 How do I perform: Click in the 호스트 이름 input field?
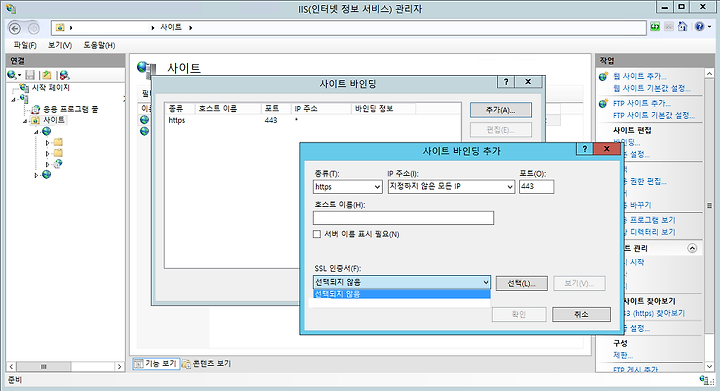[403, 218]
